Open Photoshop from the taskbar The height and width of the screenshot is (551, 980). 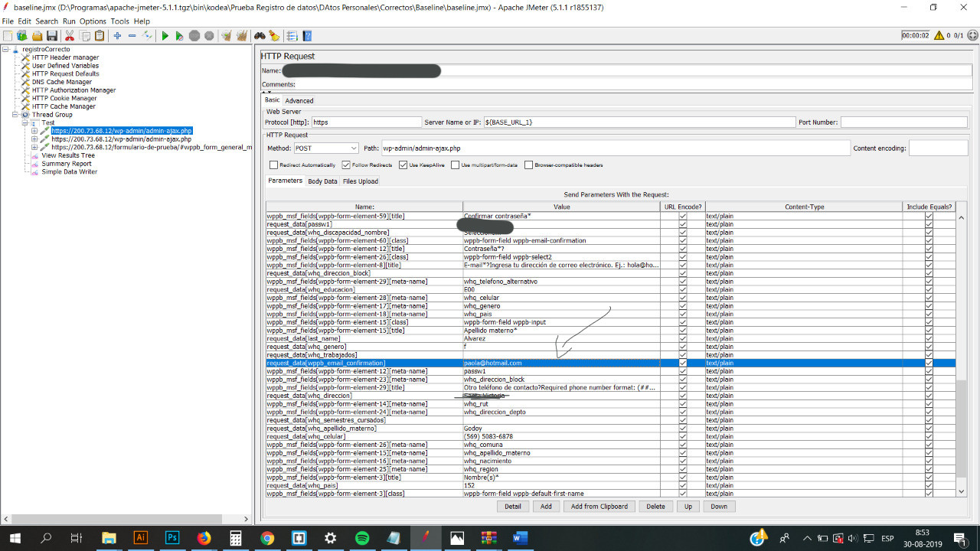coord(172,538)
